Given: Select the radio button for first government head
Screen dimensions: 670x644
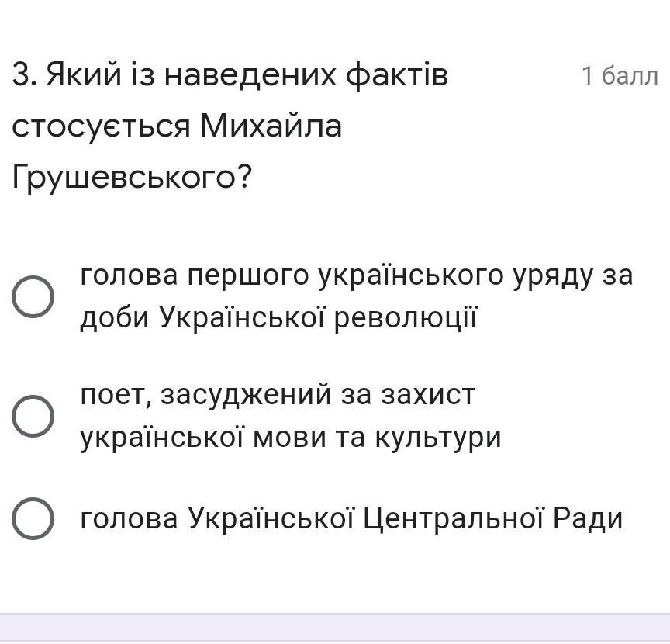Looking at the screenshot, I should point(33,296).
